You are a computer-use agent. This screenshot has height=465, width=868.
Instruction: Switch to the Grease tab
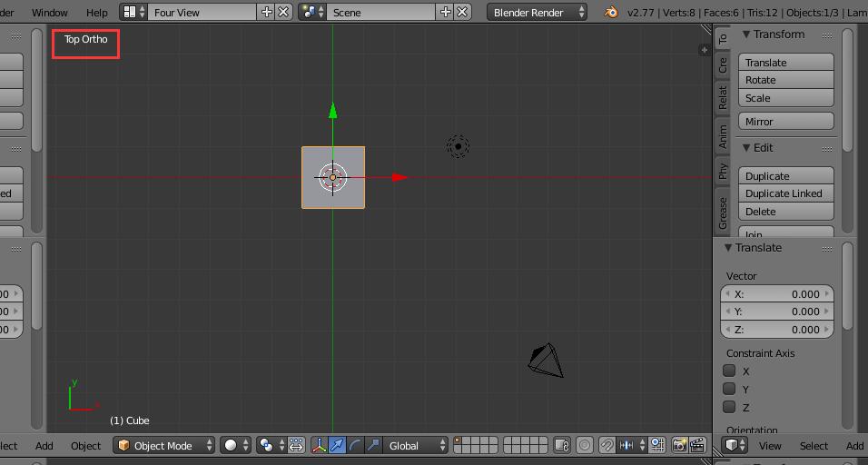pos(723,213)
